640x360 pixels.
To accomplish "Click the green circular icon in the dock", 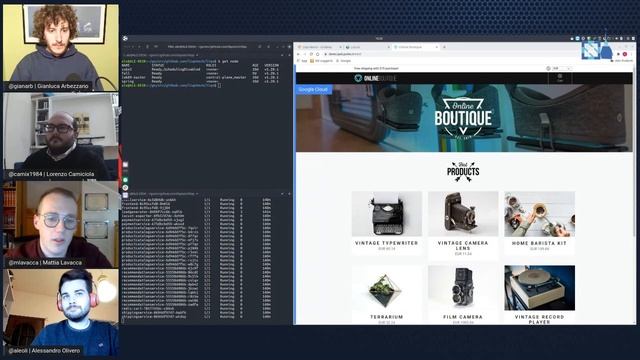I will click(125, 180).
